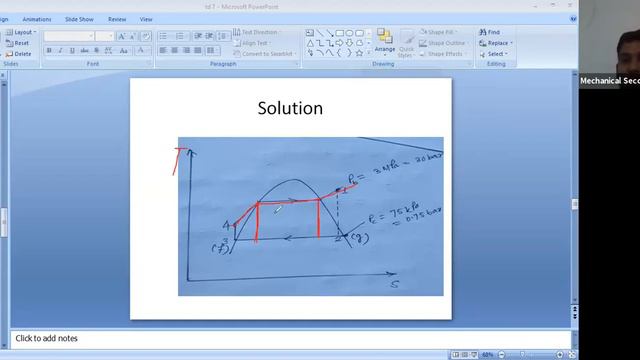This screenshot has width=640, height=360.
Task: Click the Character Spacing button
Action: point(109,51)
